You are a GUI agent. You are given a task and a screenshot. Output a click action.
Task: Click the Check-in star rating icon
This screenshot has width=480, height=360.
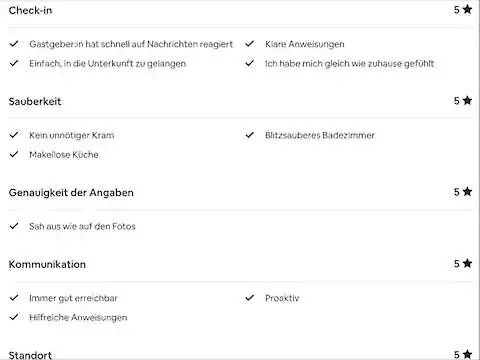pos(468,9)
